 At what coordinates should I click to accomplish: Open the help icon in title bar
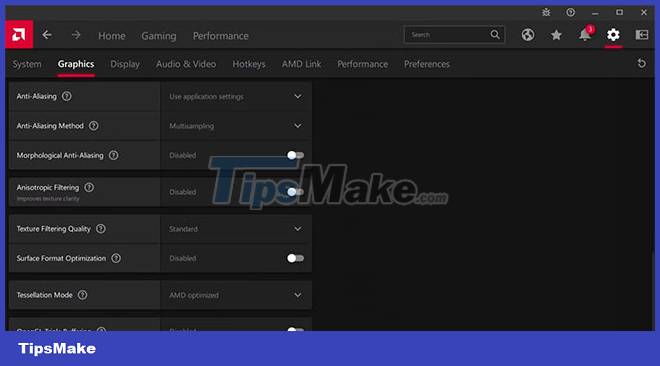click(x=570, y=12)
